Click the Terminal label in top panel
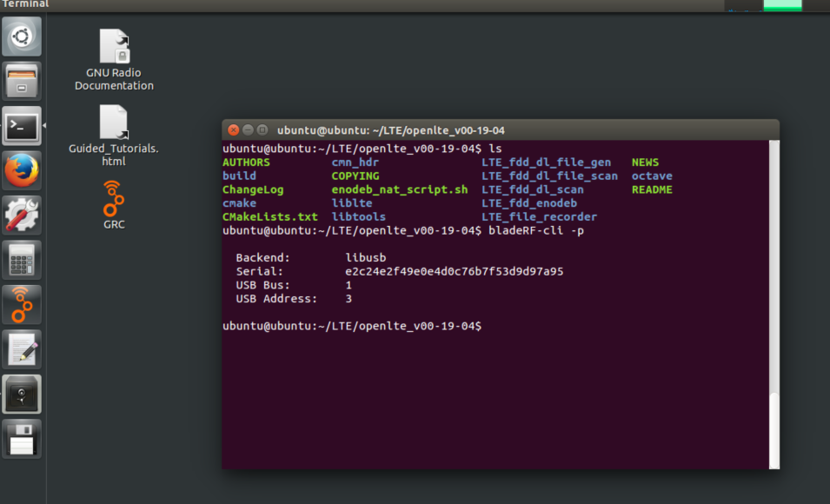Viewport: 830px width, 504px height. coord(25,4)
